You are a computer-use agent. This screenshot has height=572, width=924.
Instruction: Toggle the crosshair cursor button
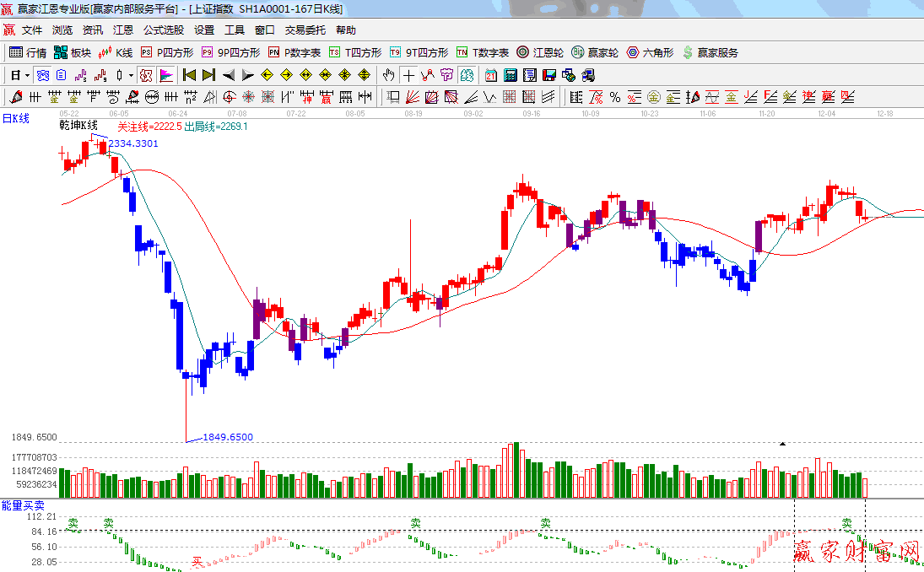[408, 75]
